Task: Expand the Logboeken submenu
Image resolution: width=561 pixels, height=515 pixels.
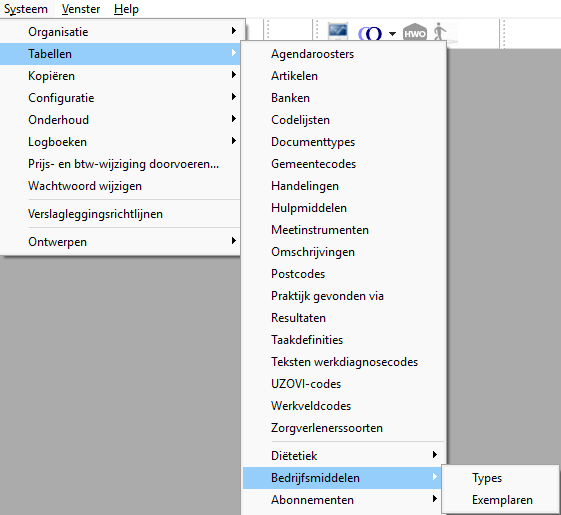Action: (x=120, y=142)
